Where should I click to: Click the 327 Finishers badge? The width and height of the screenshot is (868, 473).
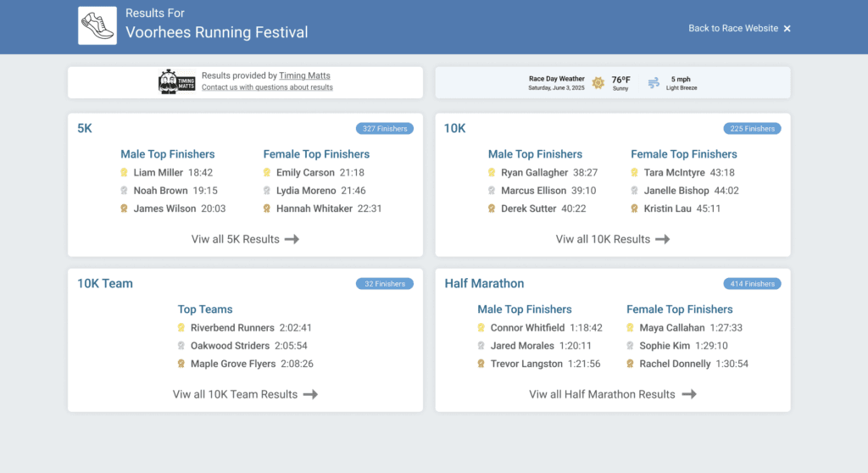tap(385, 129)
